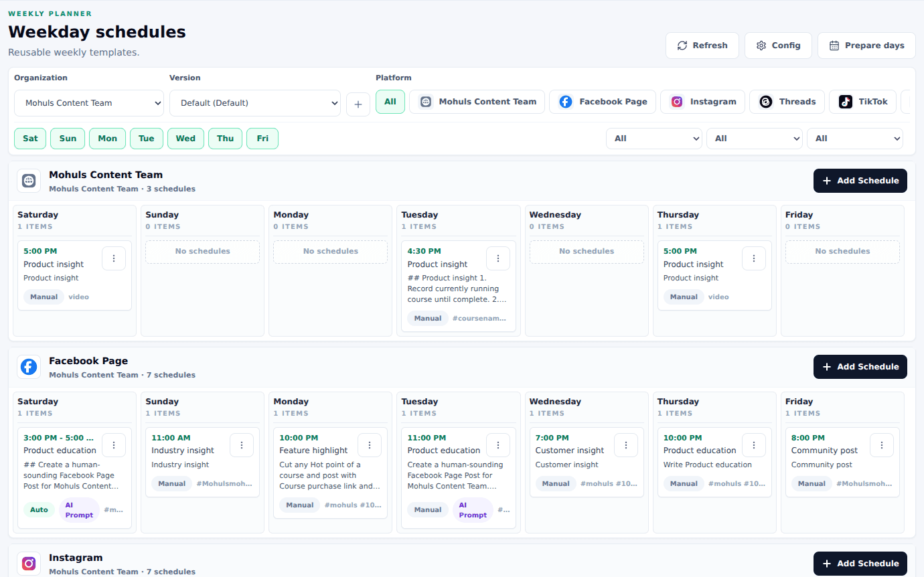Open options menu on Saturday 5:00 PM Product insight card
This screenshot has width=924, height=577.
114,258
